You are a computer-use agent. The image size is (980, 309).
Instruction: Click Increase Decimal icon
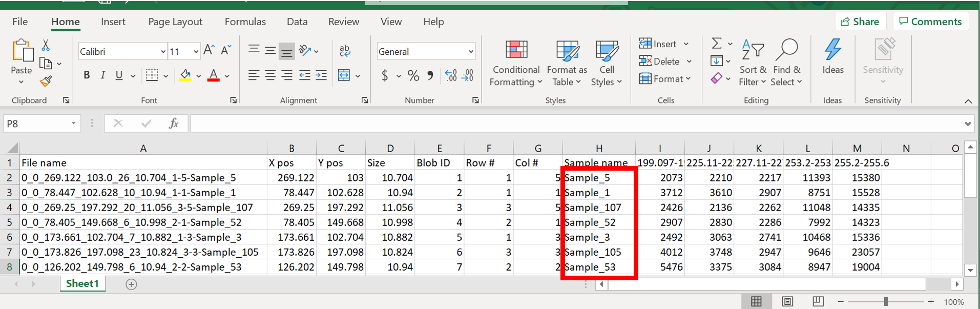(451, 76)
